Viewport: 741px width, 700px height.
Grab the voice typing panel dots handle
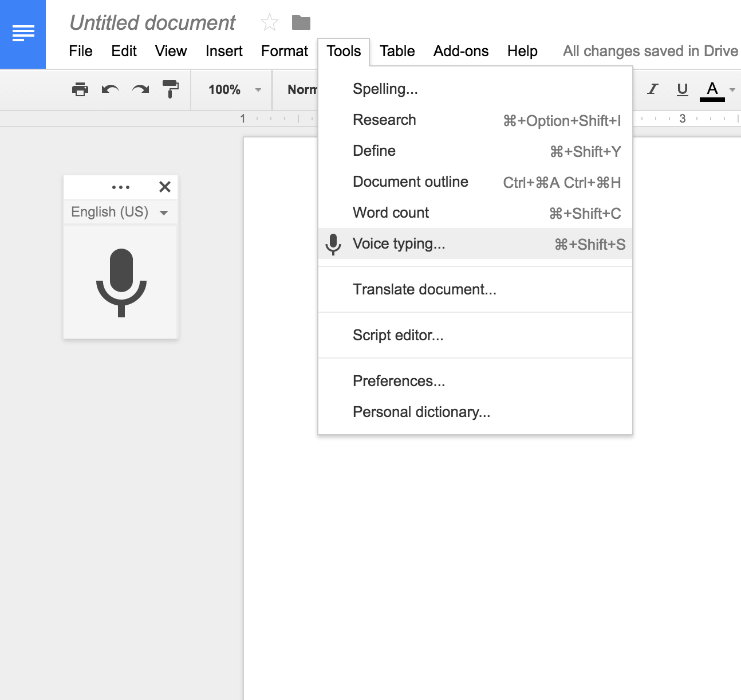[x=121, y=187]
